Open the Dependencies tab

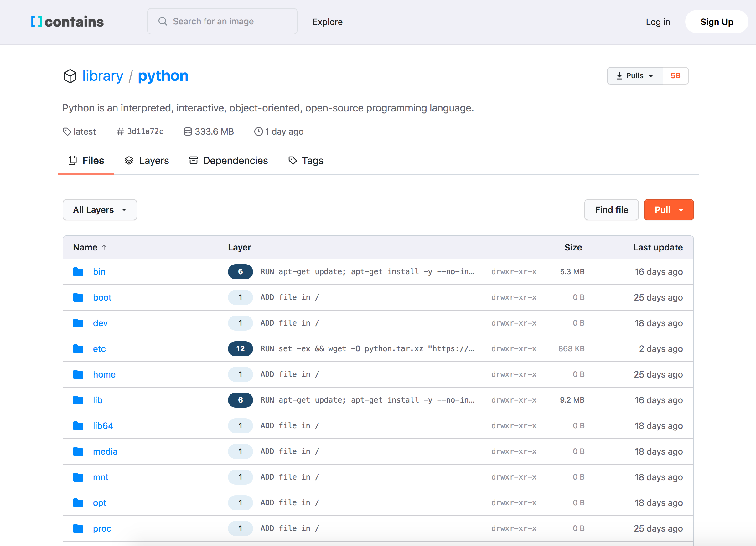coord(228,161)
